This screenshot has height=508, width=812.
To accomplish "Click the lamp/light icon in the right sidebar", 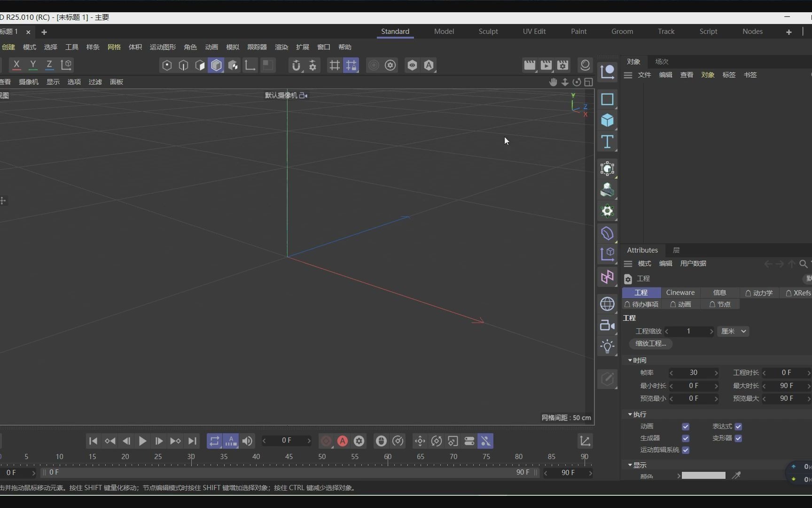I will click(608, 347).
